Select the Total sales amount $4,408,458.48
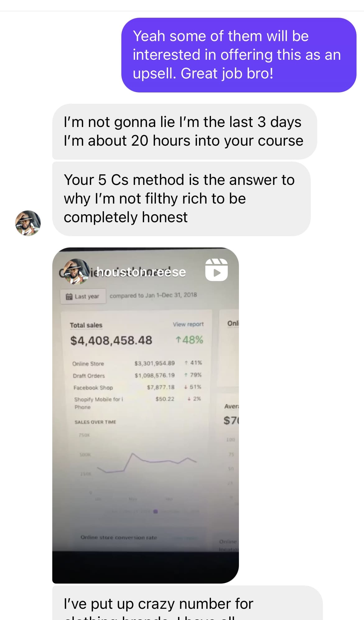Image resolution: width=364 pixels, height=620 pixels. (111, 340)
